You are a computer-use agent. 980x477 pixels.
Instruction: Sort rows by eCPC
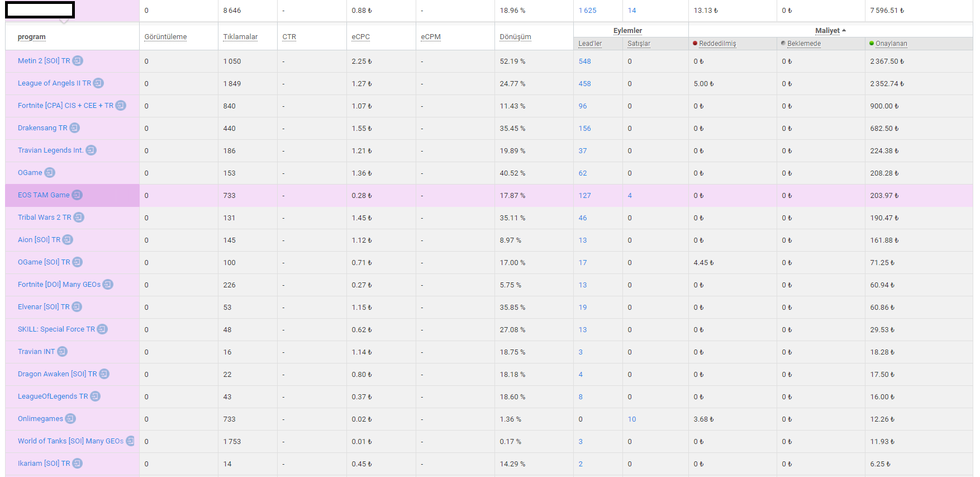(x=361, y=37)
